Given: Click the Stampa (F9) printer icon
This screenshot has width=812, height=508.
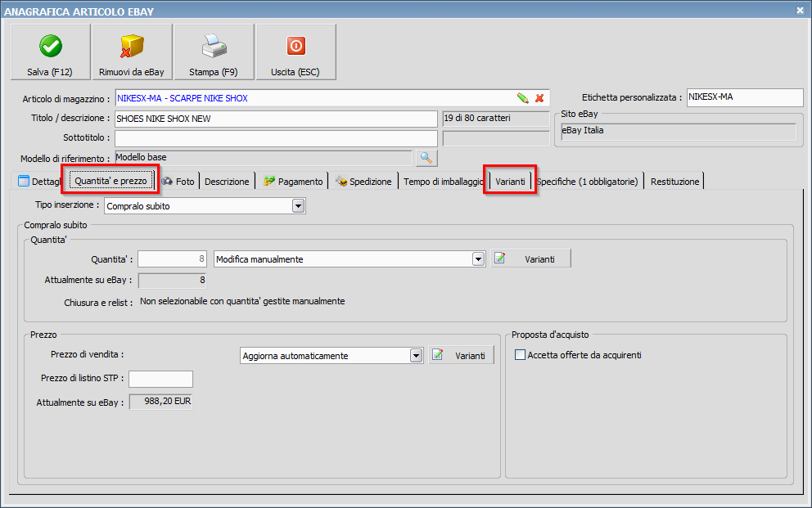Looking at the screenshot, I should pos(214,46).
